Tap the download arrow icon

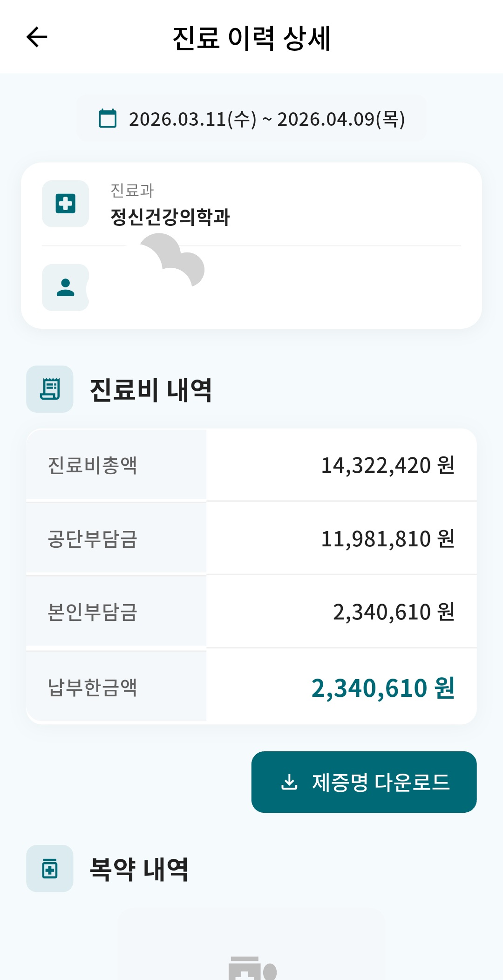click(289, 782)
